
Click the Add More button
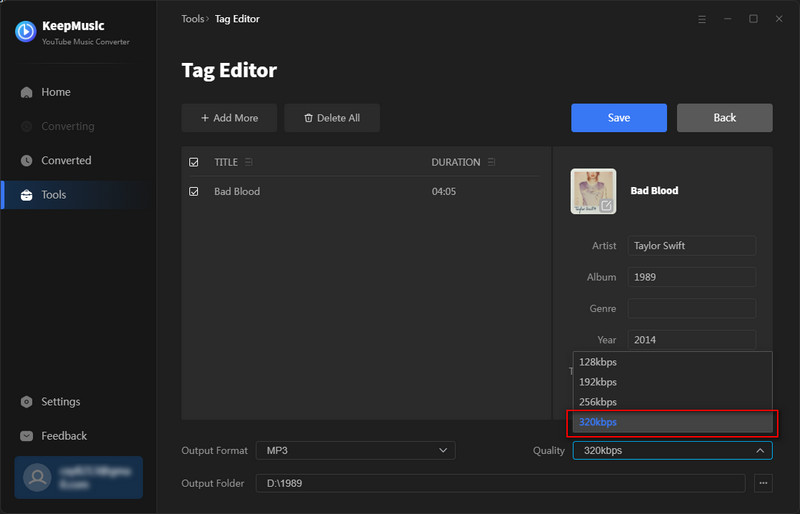229,118
